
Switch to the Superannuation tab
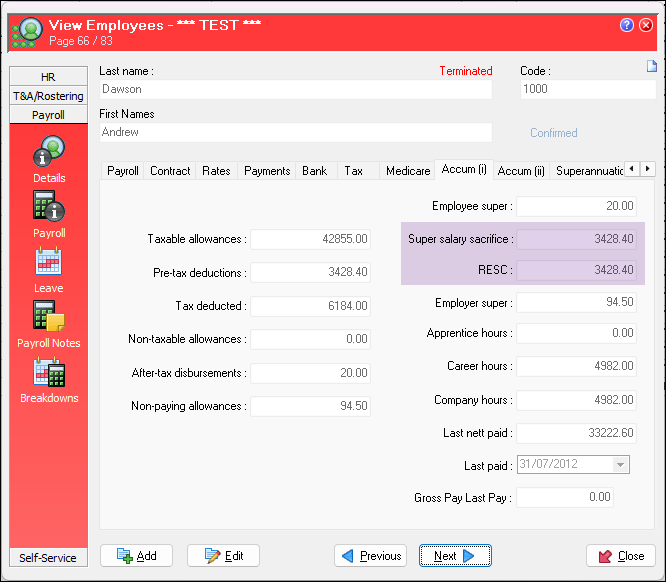pos(590,171)
